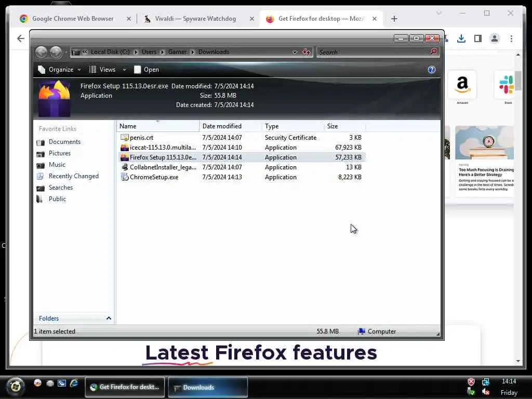The width and height of the screenshot is (532, 399).
Task: Sort by Type column header
Action: (x=293, y=126)
